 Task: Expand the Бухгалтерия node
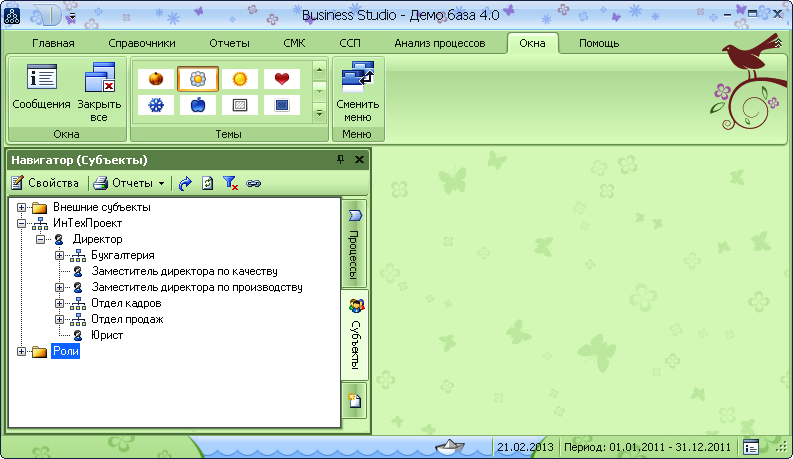pos(60,256)
